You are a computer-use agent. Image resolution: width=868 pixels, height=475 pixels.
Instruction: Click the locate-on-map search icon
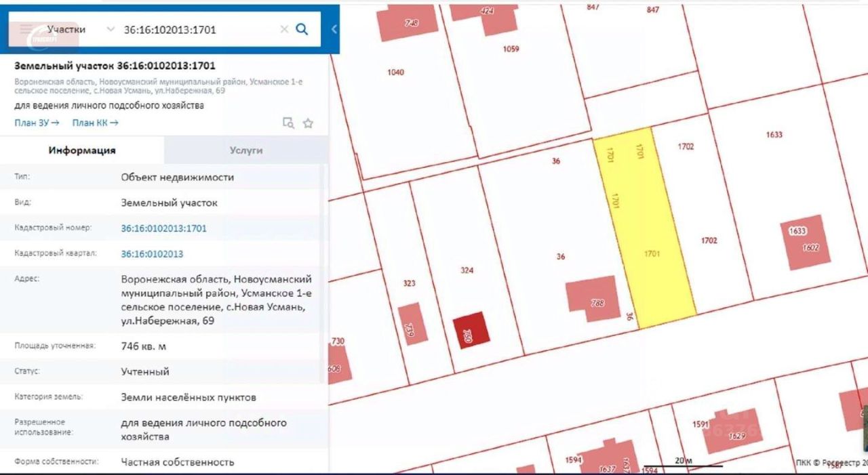(288, 123)
